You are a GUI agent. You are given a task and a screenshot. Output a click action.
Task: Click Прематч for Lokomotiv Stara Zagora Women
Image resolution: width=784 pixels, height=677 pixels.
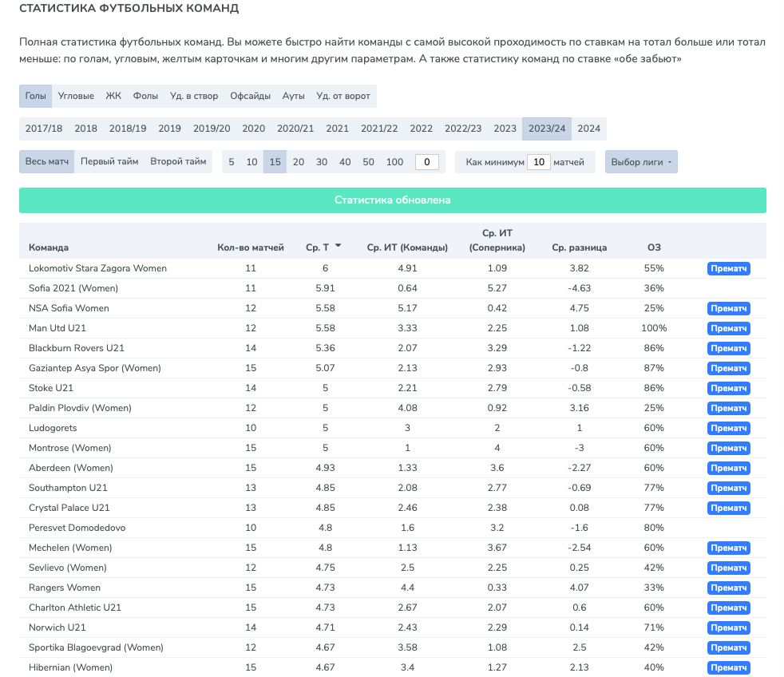728,268
